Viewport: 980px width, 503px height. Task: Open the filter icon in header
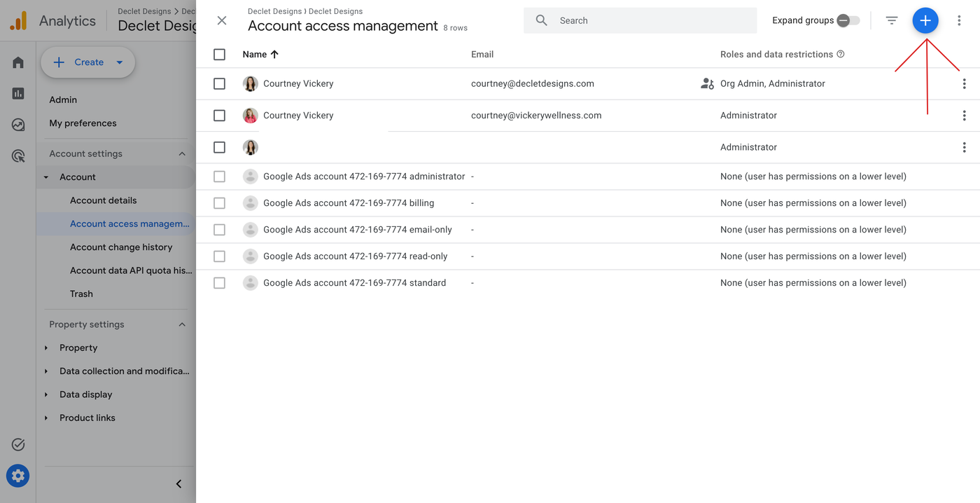[891, 21]
